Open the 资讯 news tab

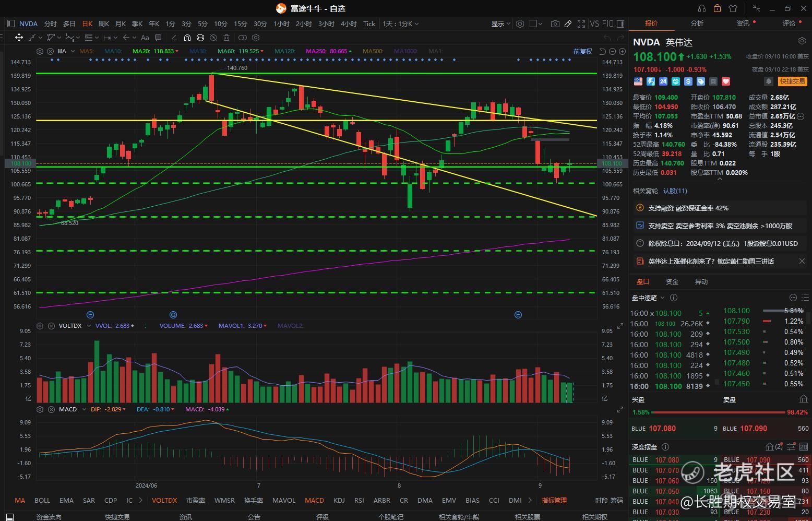pos(743,23)
